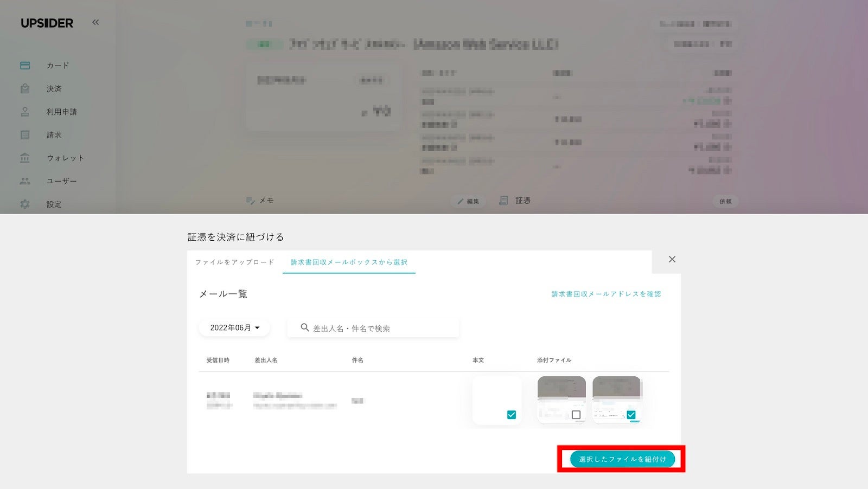Open the 請求 sidebar icon
The image size is (868, 489).
pyautogui.click(x=25, y=134)
